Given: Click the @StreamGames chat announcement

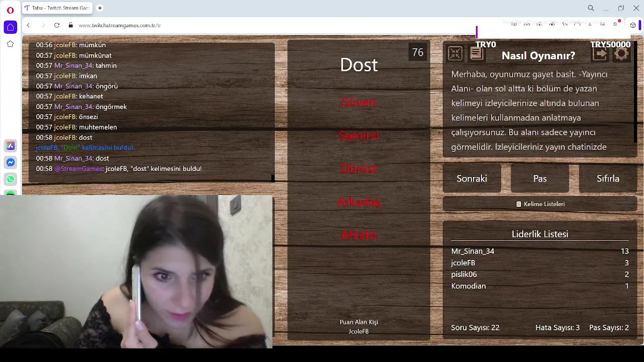Looking at the screenshot, I should [119, 169].
